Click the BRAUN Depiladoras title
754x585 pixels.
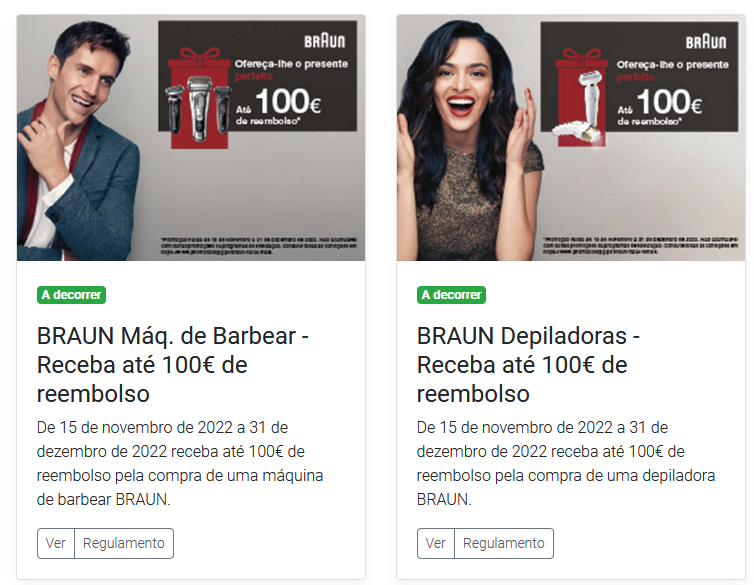(528, 365)
